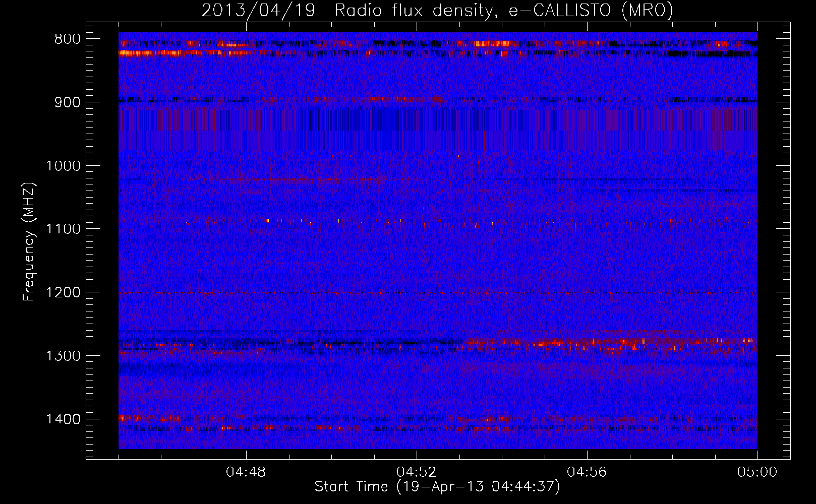Select the 1200 frequency tick label

click(64, 293)
